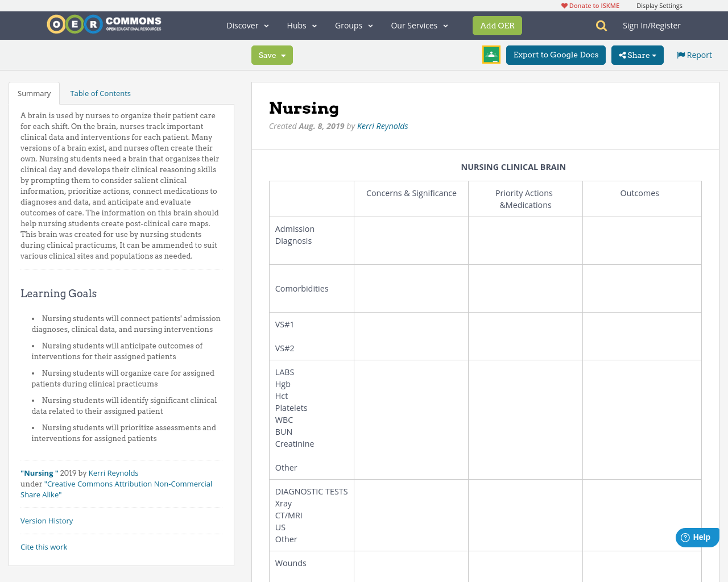Click the dropdown caret on Discover
The height and width of the screenshot is (582, 728).
[265, 26]
